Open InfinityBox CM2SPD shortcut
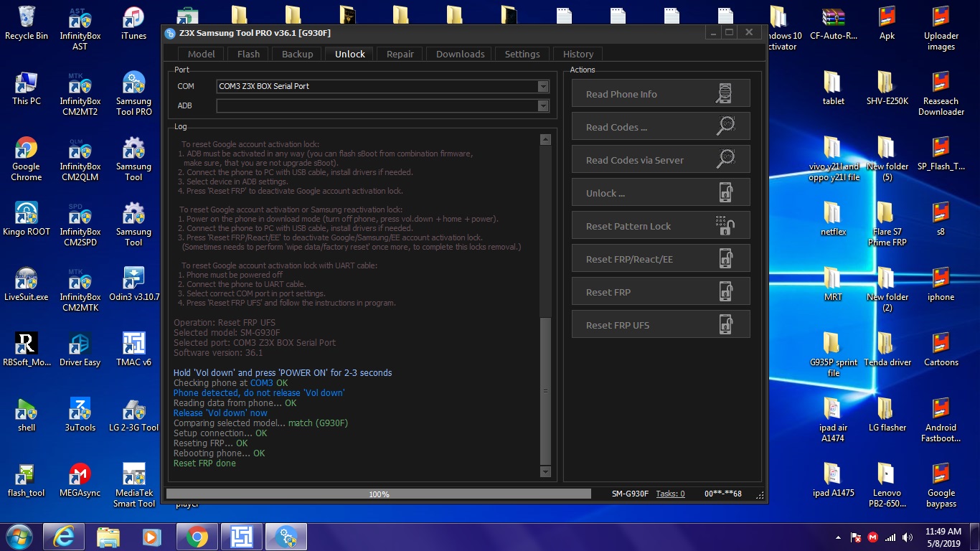This screenshot has width=980, height=551. tap(80, 225)
